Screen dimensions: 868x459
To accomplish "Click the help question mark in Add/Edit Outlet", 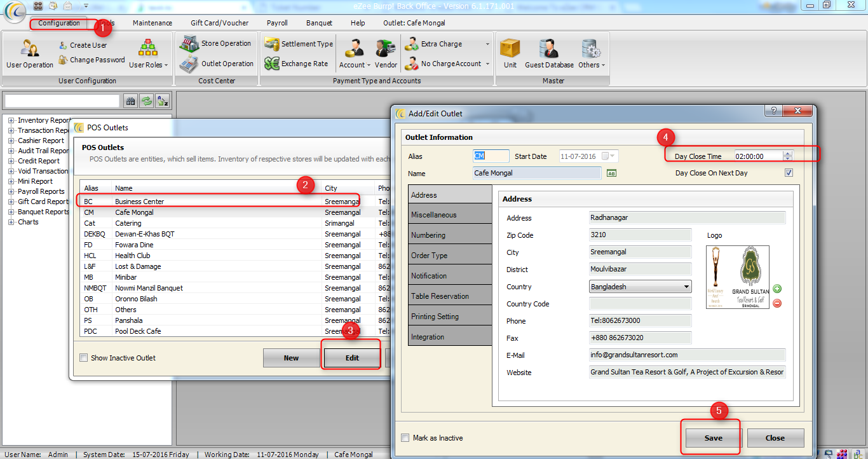I will point(773,111).
